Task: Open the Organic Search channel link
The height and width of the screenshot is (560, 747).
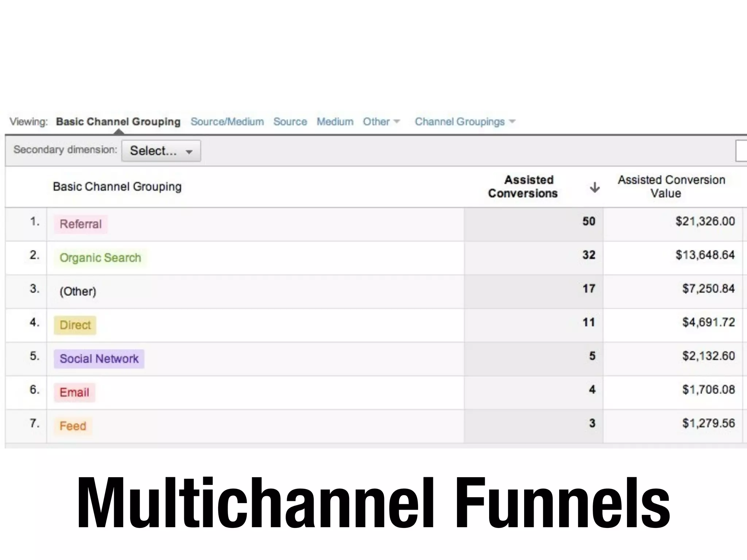Action: (100, 258)
